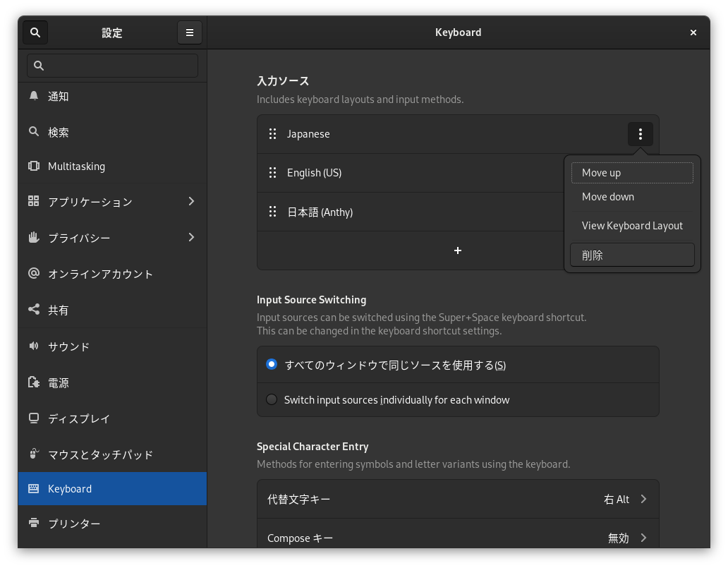Click grid icon beside アプリケーション

click(33, 201)
